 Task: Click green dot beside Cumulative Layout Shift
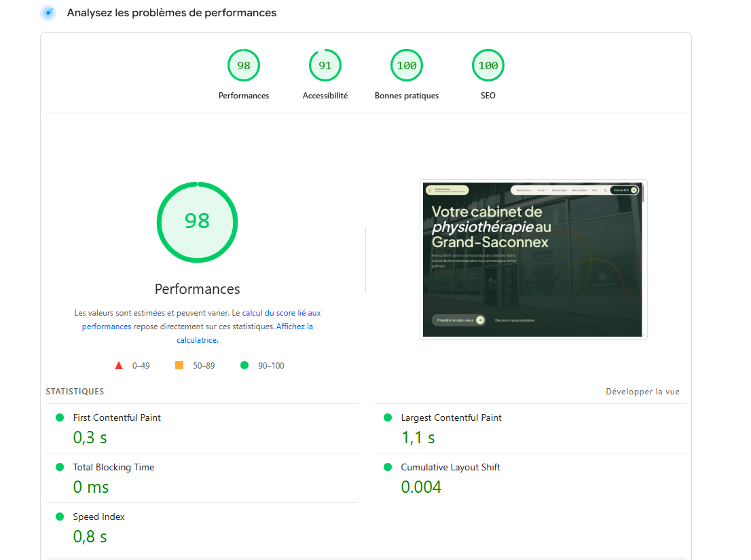[x=388, y=467]
